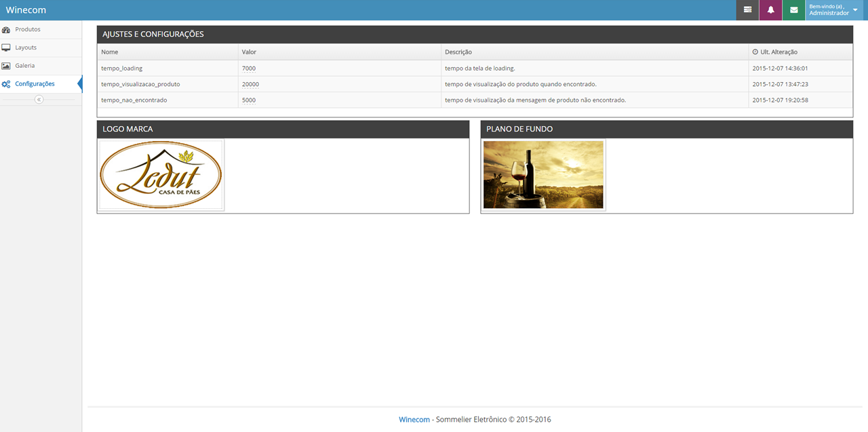Click the Configurações gears icon
The width and height of the screenshot is (868, 432).
6,84
